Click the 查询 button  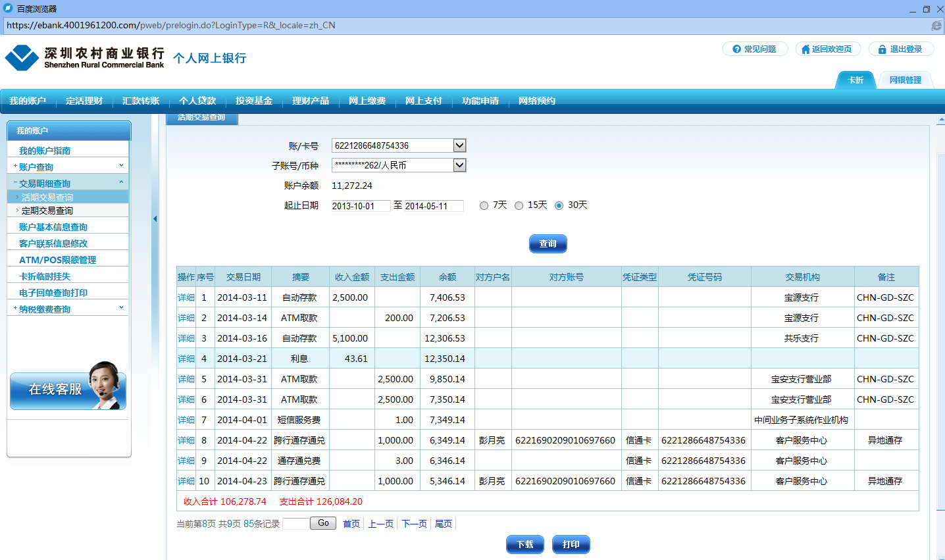[x=548, y=243]
